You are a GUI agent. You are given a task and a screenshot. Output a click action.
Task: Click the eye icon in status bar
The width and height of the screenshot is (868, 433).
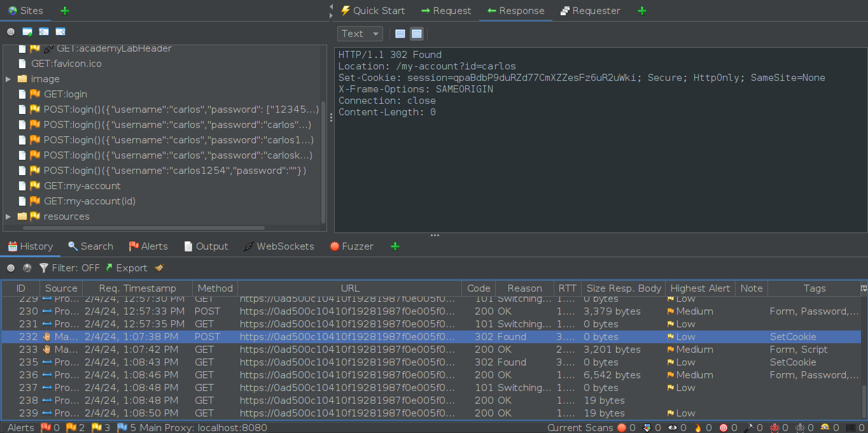673,428
